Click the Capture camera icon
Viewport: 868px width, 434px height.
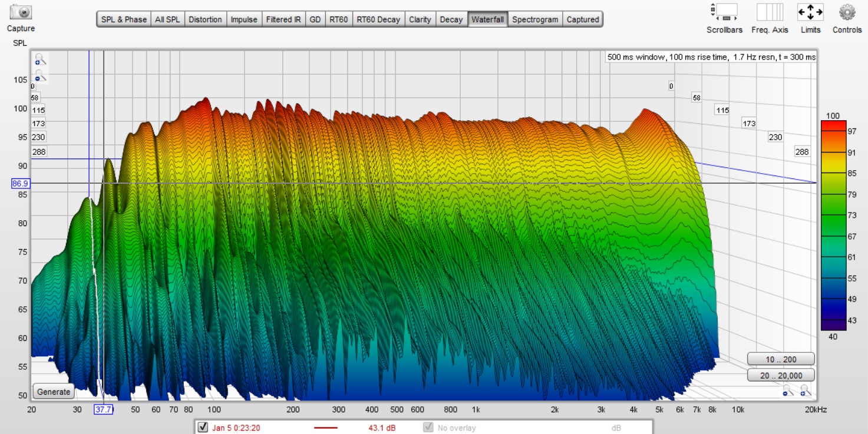pos(21,12)
